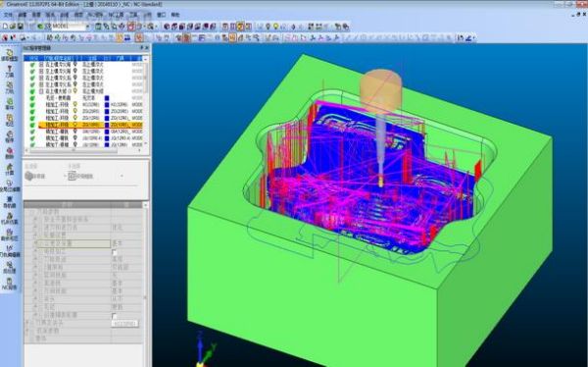Open the 窗口 menu
Image resolution: width=588 pixels, height=367 pixels.
(162, 15)
